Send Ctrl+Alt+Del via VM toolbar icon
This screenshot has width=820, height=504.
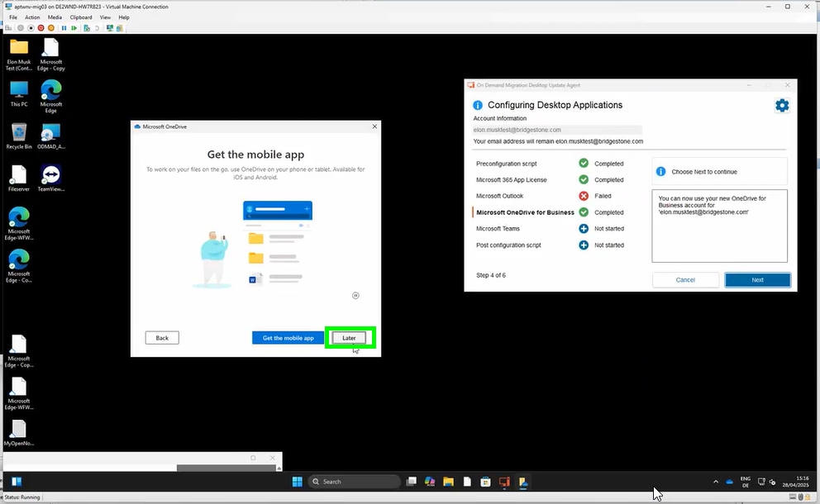[x=9, y=28]
